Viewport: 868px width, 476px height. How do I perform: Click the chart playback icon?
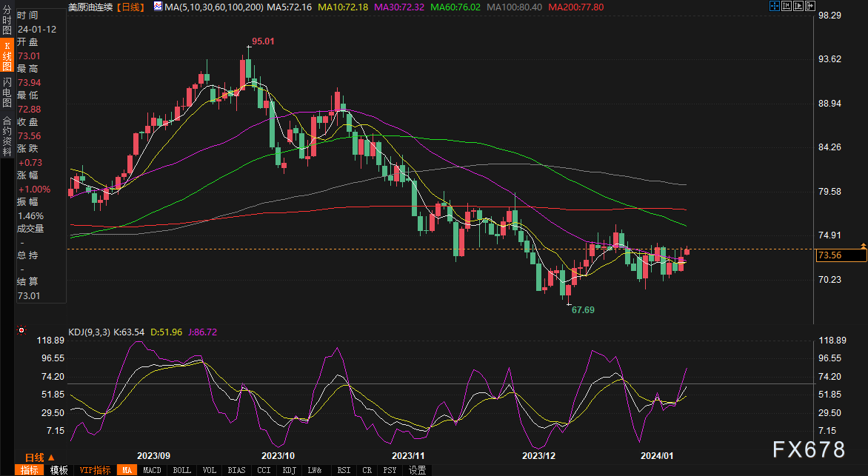coord(798,6)
